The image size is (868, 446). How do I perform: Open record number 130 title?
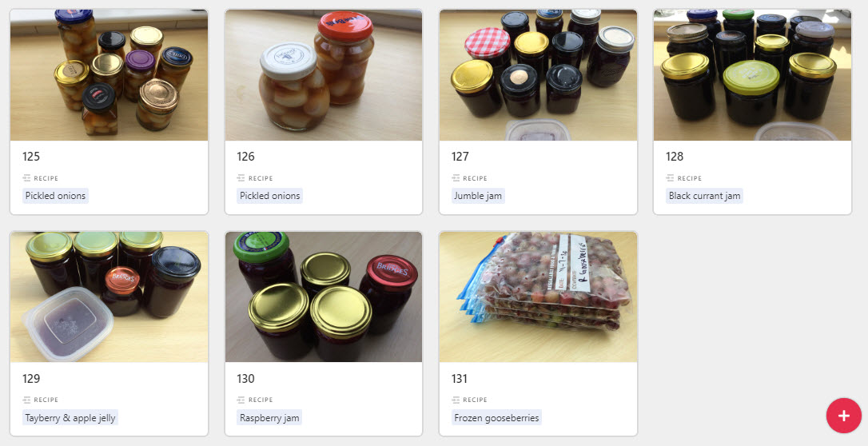pyautogui.click(x=246, y=379)
